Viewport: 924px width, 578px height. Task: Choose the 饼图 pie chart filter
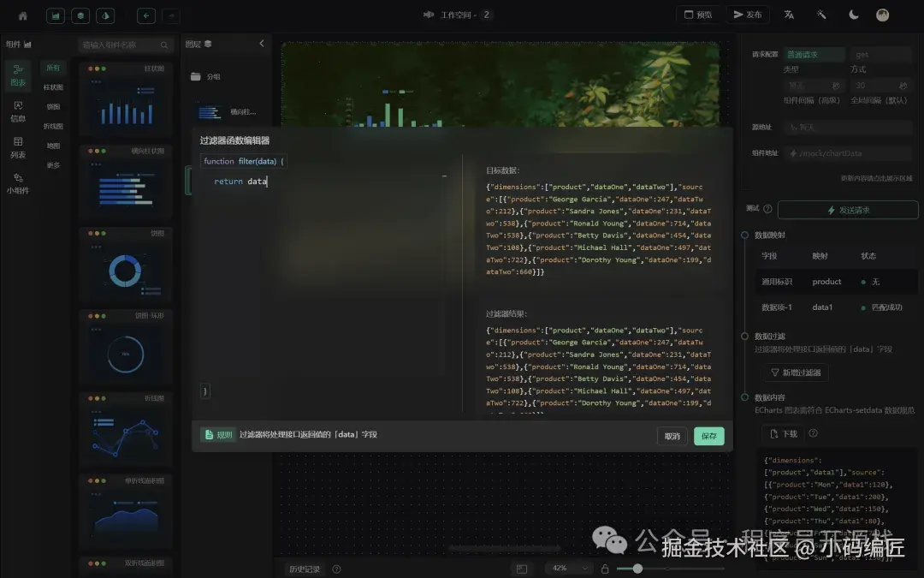tap(53, 107)
